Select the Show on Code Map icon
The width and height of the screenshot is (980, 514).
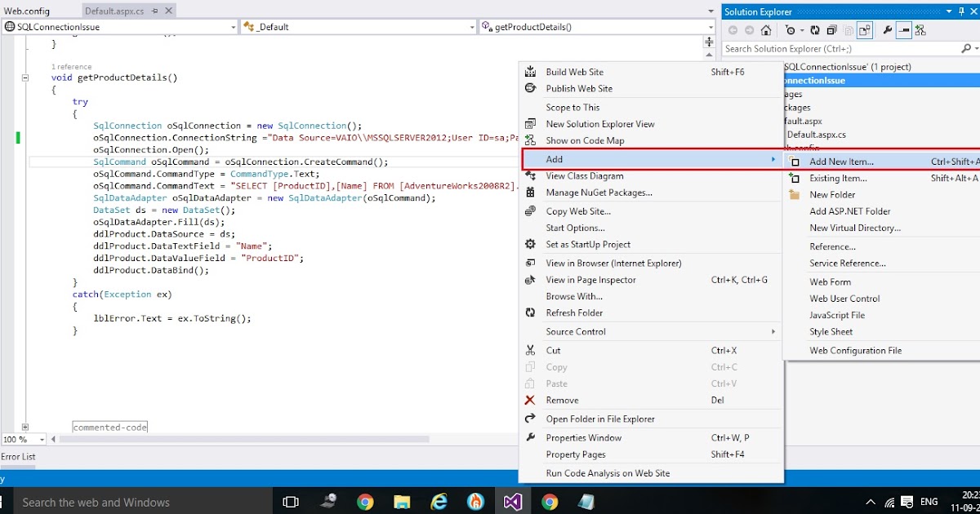(x=532, y=140)
